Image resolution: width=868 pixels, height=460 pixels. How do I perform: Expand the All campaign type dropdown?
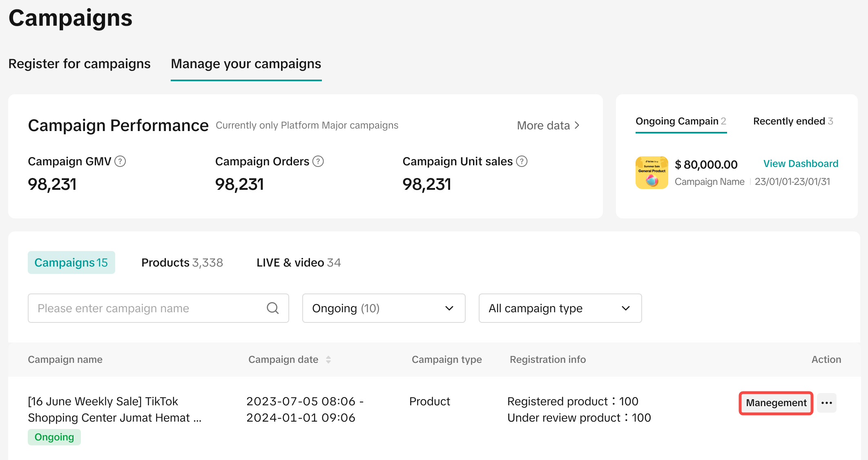tap(560, 308)
